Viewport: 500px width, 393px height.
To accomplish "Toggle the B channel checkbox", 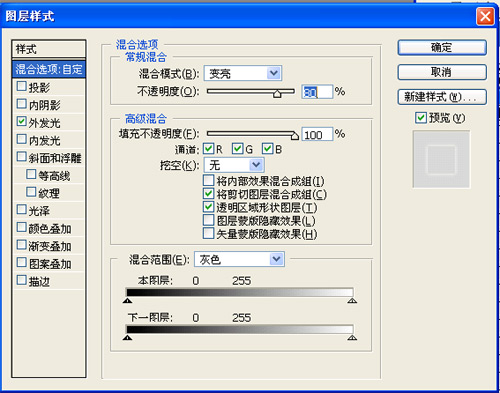I will 267,148.
